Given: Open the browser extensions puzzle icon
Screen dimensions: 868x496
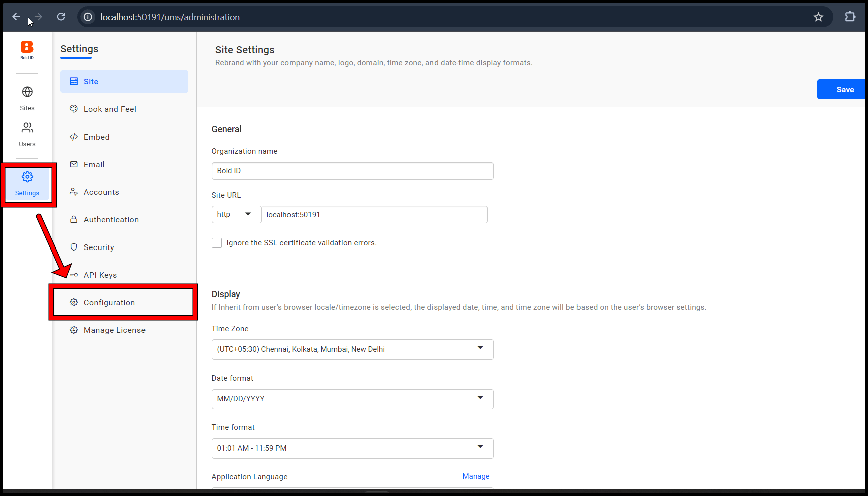Looking at the screenshot, I should tap(850, 17).
